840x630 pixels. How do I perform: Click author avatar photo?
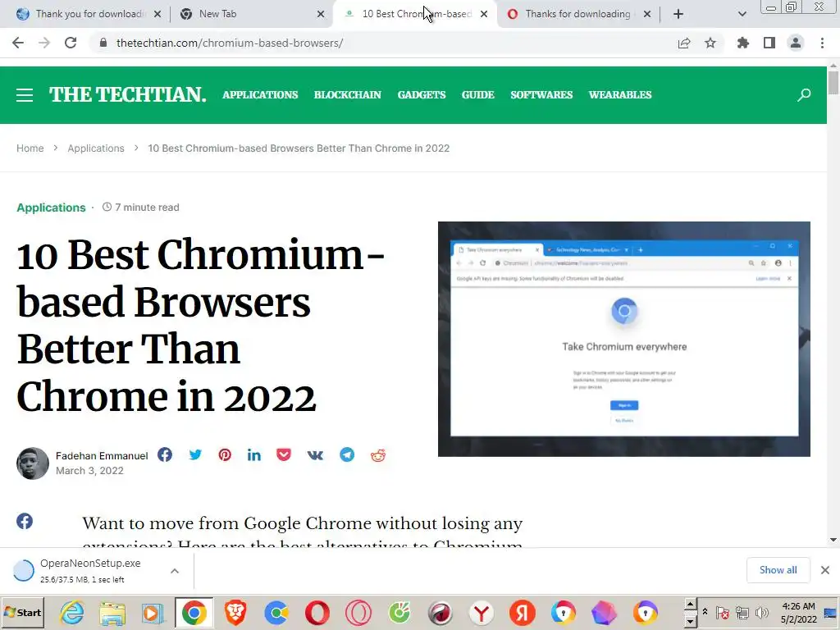click(33, 463)
